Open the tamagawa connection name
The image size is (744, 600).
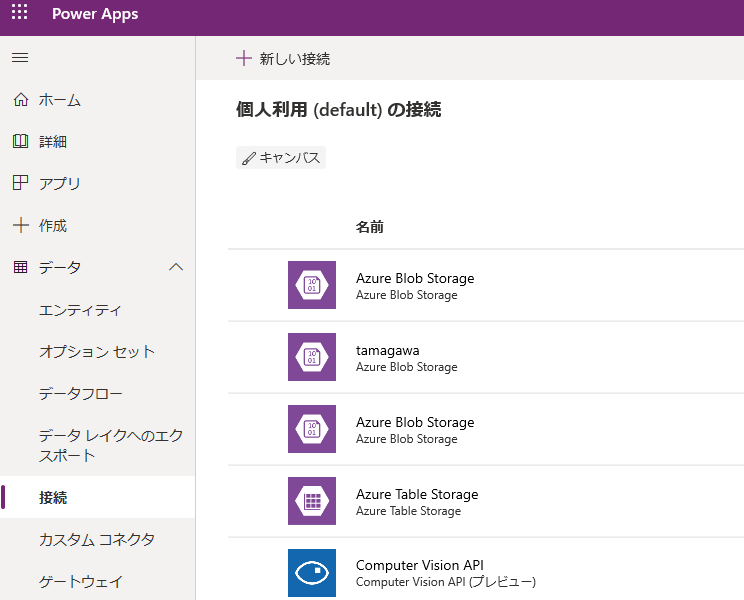388,351
